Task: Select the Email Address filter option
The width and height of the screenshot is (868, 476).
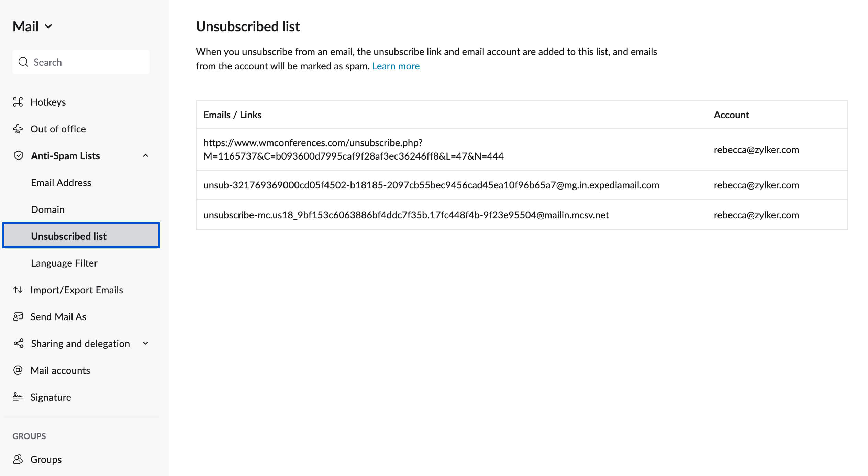Action: [x=61, y=182]
